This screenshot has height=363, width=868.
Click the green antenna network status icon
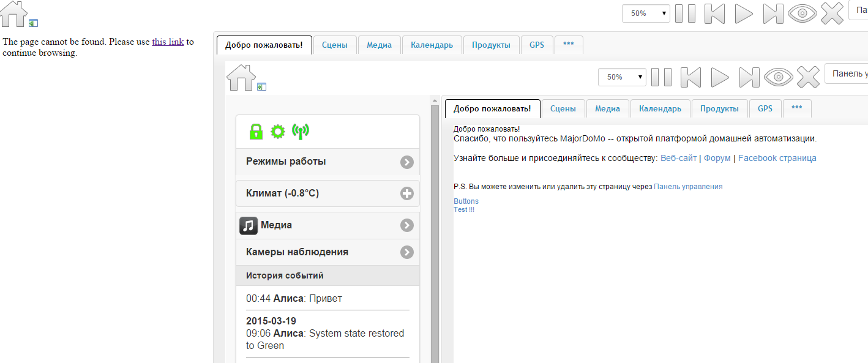(301, 131)
